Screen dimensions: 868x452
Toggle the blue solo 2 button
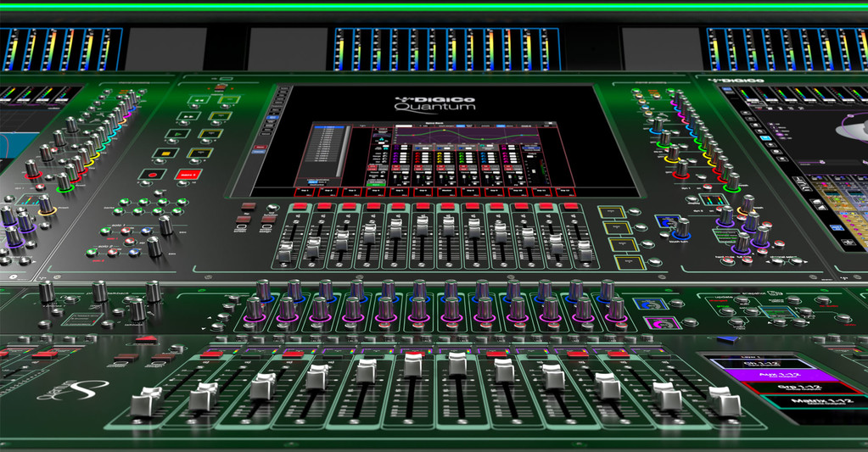(134, 253)
